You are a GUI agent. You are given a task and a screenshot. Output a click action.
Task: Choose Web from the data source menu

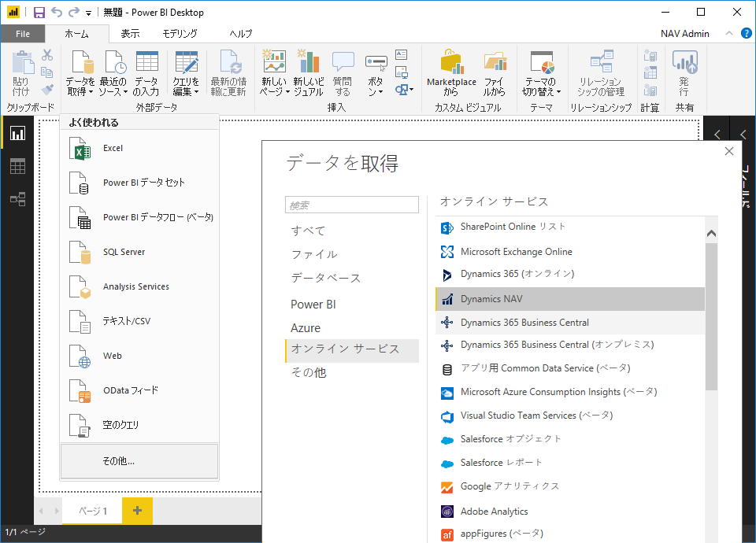tap(139, 356)
